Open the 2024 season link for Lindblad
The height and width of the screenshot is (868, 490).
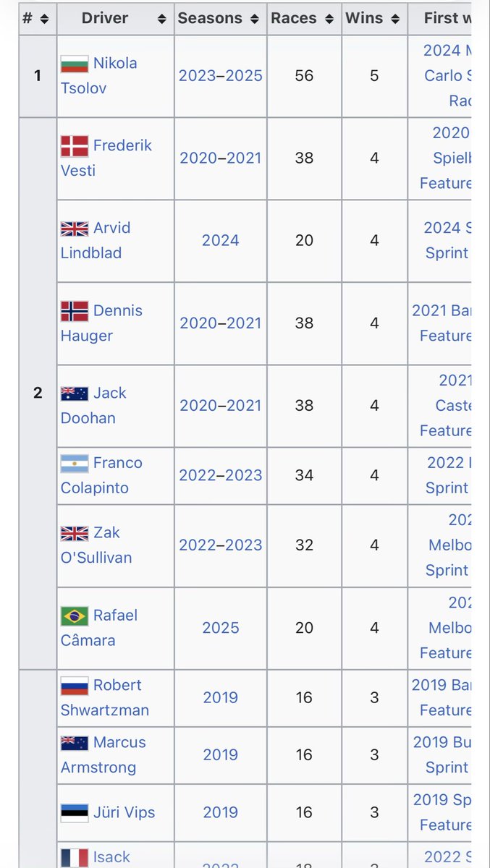coord(221,241)
